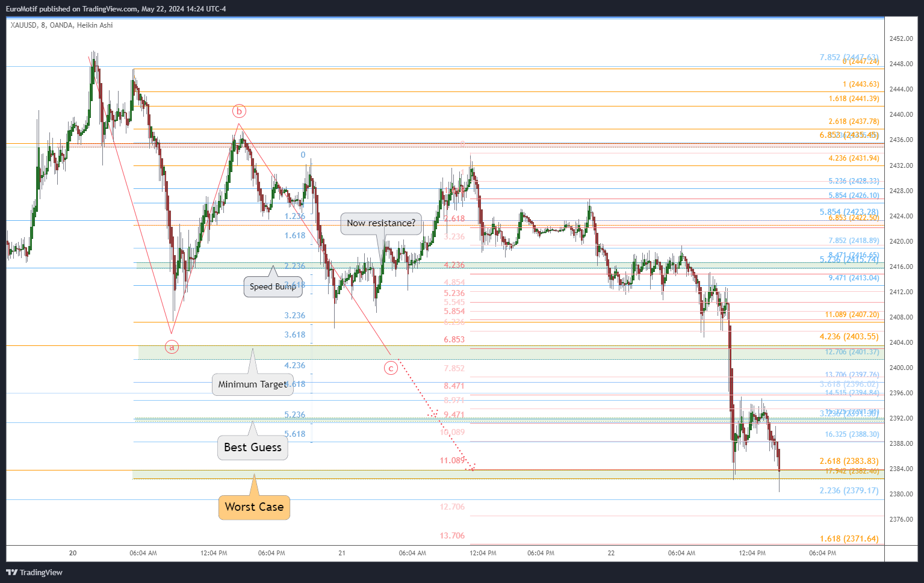Screen dimensions: 924x583
Task: Click the chart title 'XAUUSD, 8, OANDA, Heikin Ashi'
Action: click(61, 25)
